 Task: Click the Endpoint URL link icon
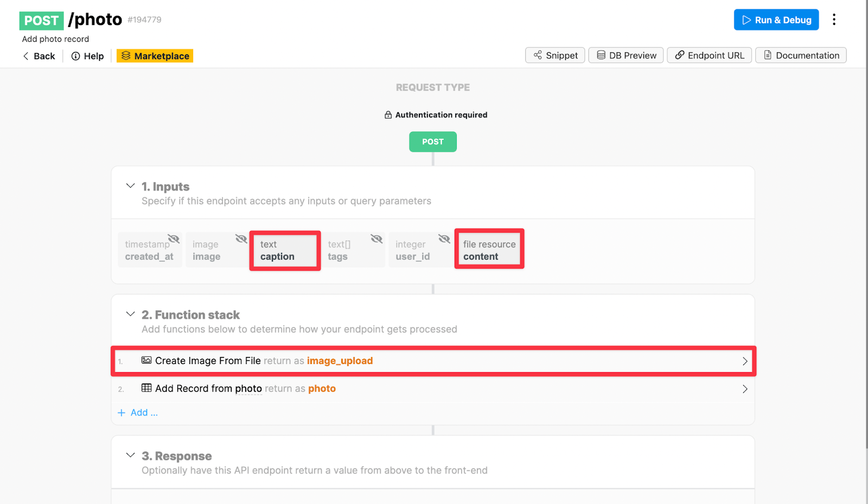pyautogui.click(x=680, y=55)
